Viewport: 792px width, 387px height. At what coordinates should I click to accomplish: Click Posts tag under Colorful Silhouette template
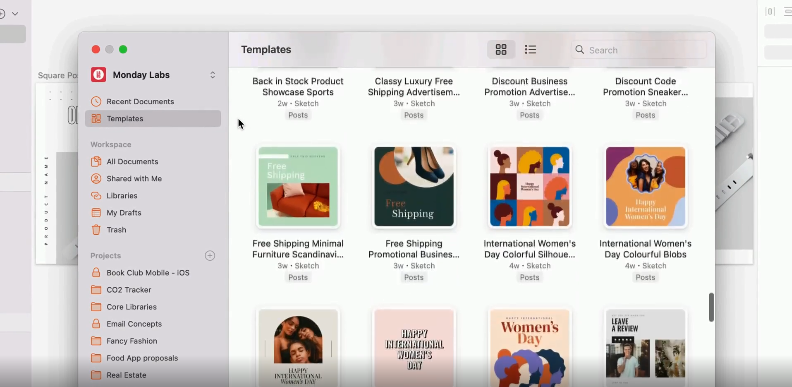pyautogui.click(x=530, y=277)
